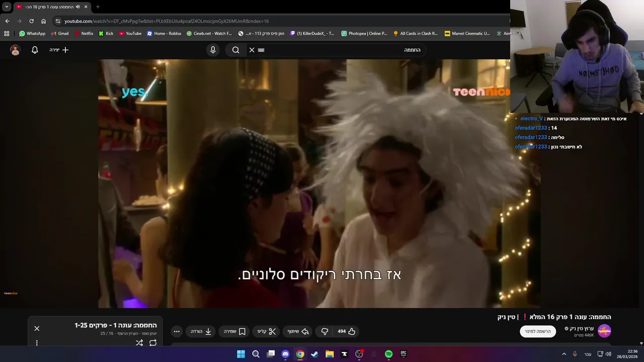Dislike the video with thumbs-down
This screenshot has height=362, width=644.
click(325, 331)
